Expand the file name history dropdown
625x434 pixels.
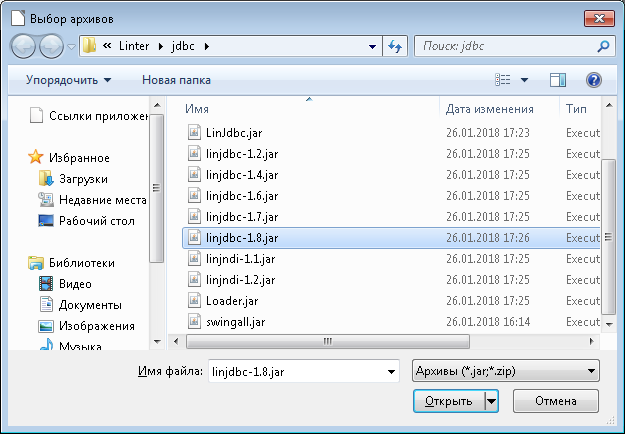(389, 371)
